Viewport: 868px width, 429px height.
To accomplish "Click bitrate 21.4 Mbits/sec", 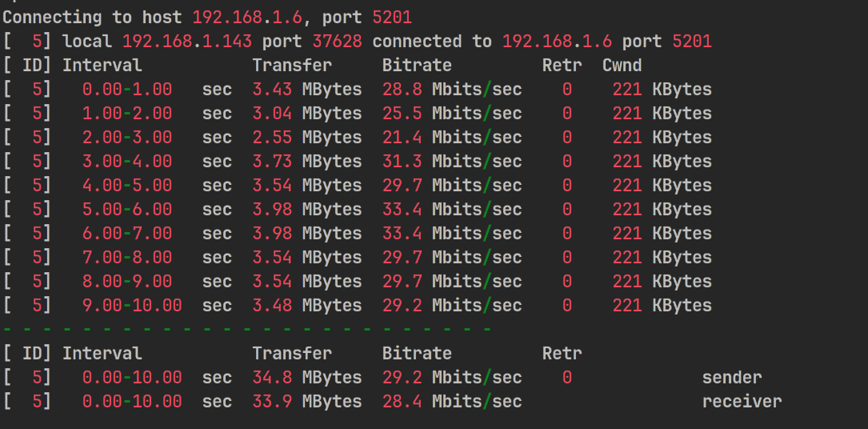I will click(x=452, y=138).
